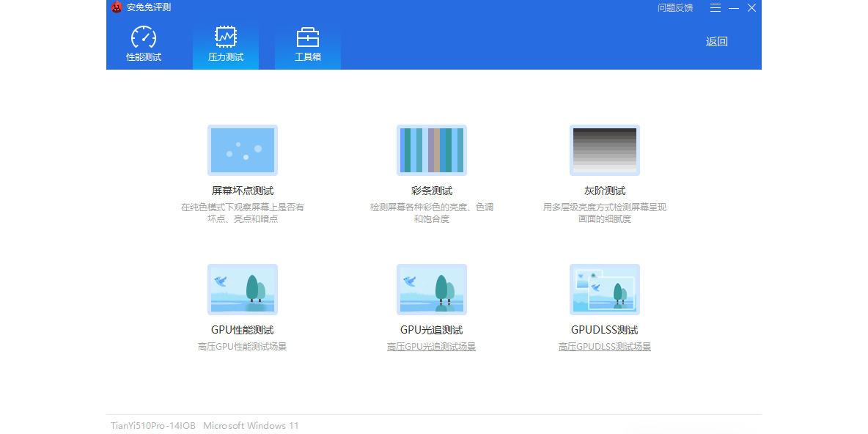Click the 彩条测试 title label
The width and height of the screenshot is (868, 434).
(431, 191)
